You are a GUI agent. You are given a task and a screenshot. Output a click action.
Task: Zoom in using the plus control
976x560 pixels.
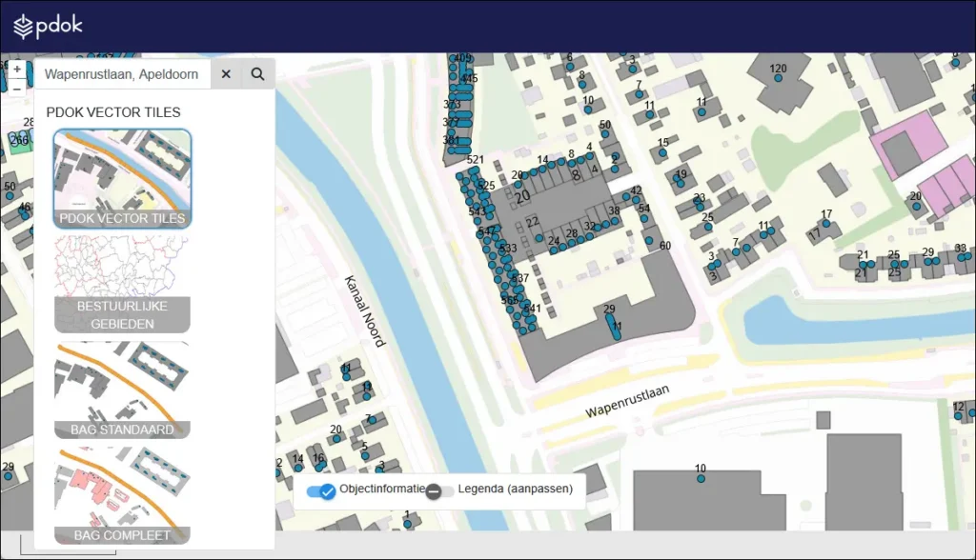coord(17,69)
